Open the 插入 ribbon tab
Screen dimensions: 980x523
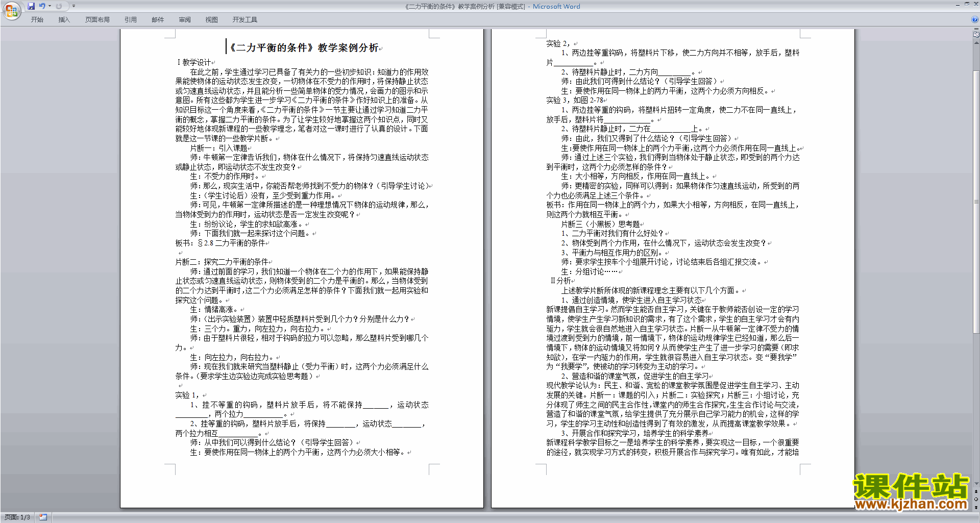tap(64, 20)
